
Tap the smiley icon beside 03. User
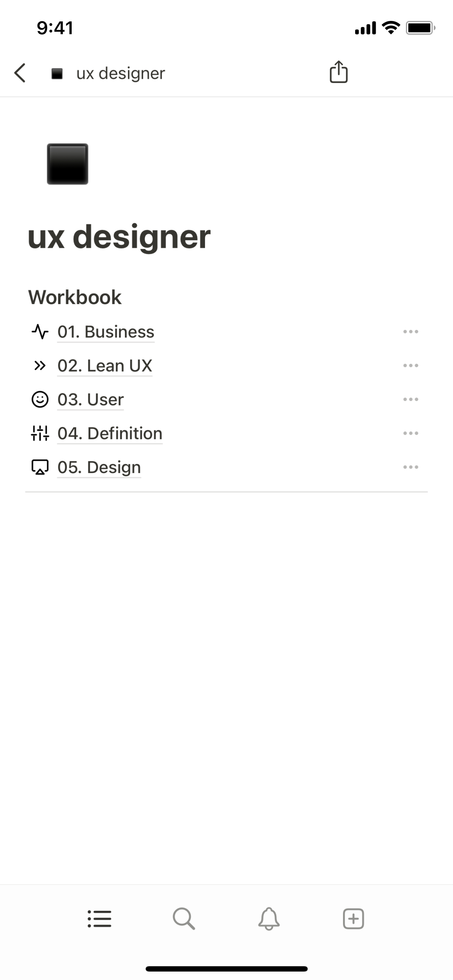pos(40,399)
